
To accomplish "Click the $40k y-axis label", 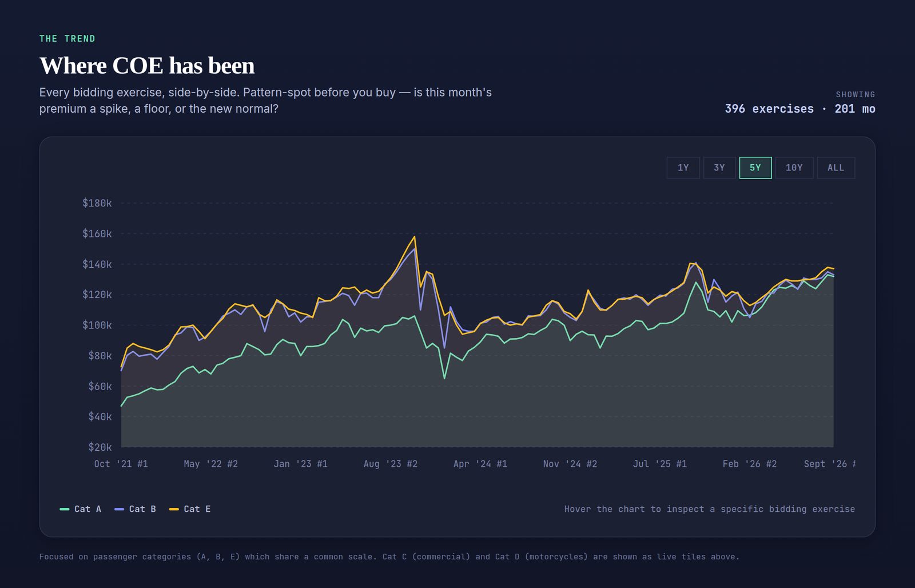I will (x=100, y=416).
